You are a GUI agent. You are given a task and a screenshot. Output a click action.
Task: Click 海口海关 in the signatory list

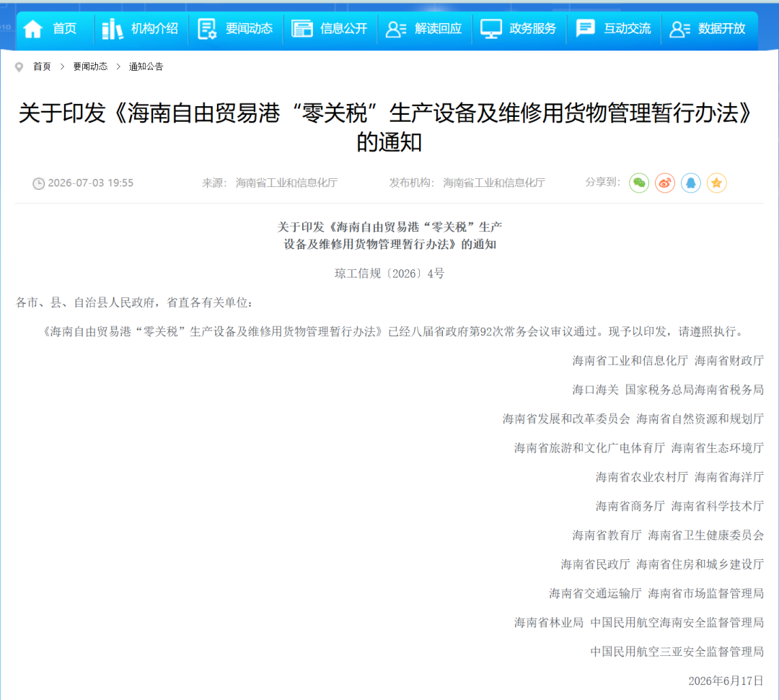point(595,390)
